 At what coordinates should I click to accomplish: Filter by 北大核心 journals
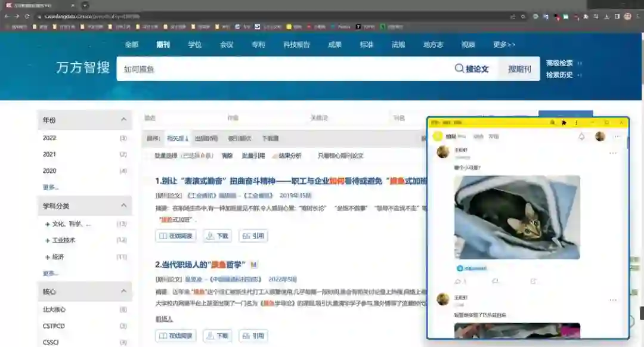54,309
